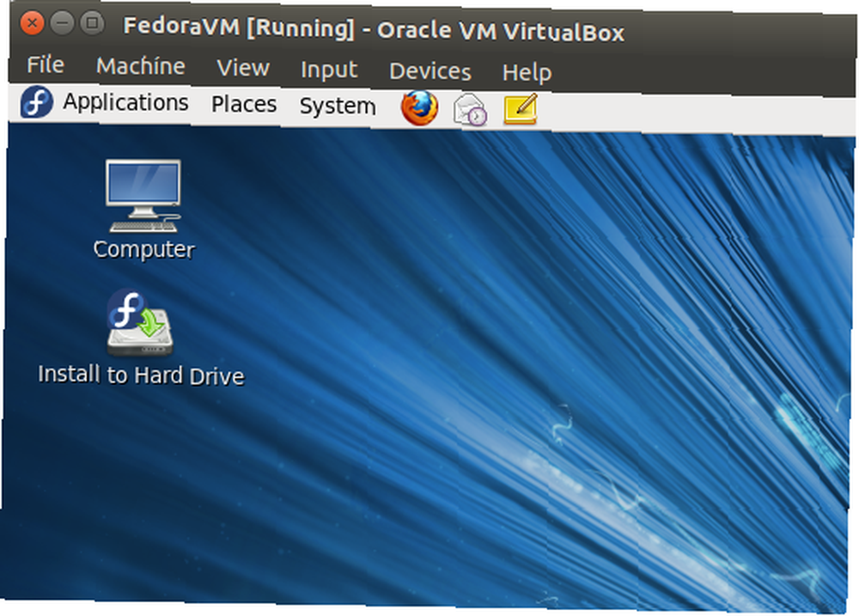Open the Devices menu
Image resolution: width=859 pixels, height=616 pixels.
(x=430, y=71)
